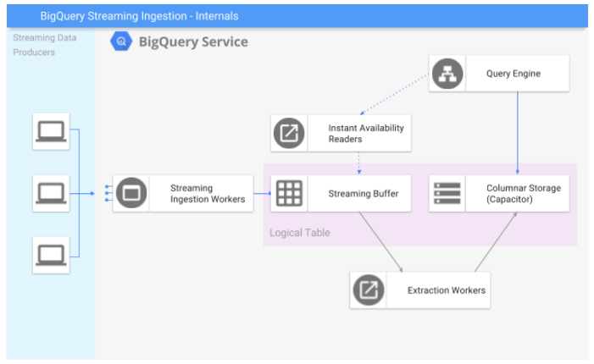Click the Extraction Workers label
Screen dimensions: 594x364
(447, 290)
